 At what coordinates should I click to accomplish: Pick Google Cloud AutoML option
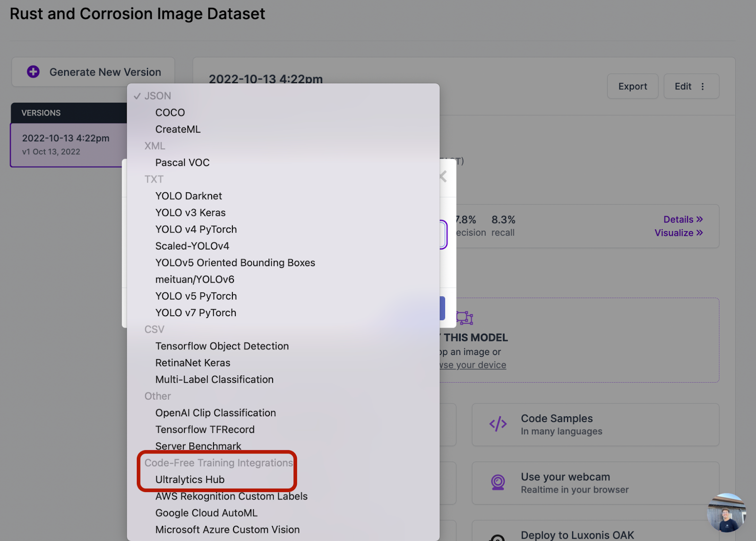[x=206, y=513]
